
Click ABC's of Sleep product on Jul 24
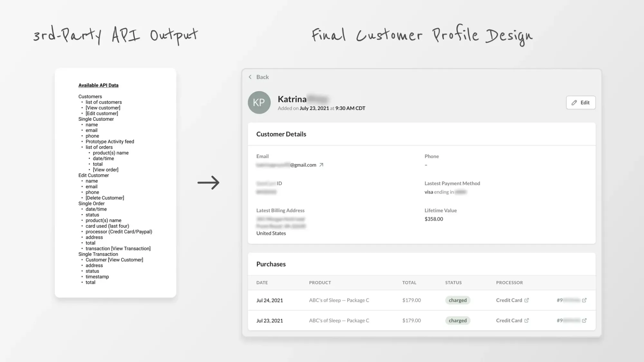[x=339, y=300]
